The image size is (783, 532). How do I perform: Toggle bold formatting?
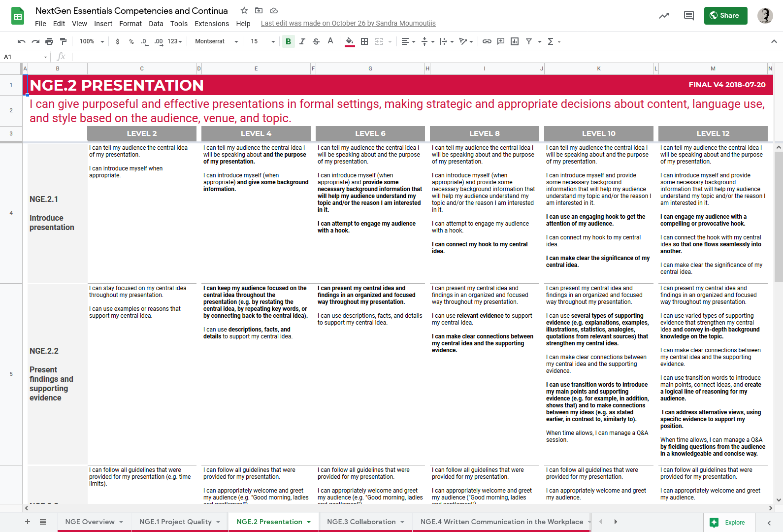[288, 41]
